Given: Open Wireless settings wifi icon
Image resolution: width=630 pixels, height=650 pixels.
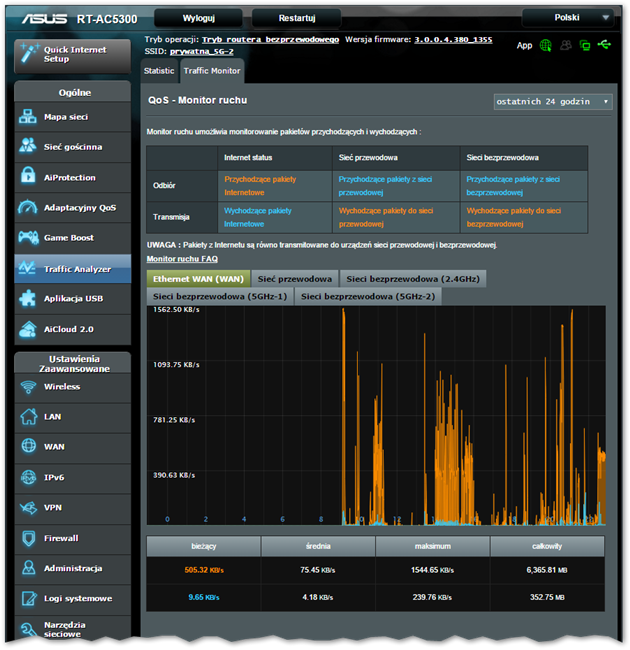Looking at the screenshot, I should point(29,387).
